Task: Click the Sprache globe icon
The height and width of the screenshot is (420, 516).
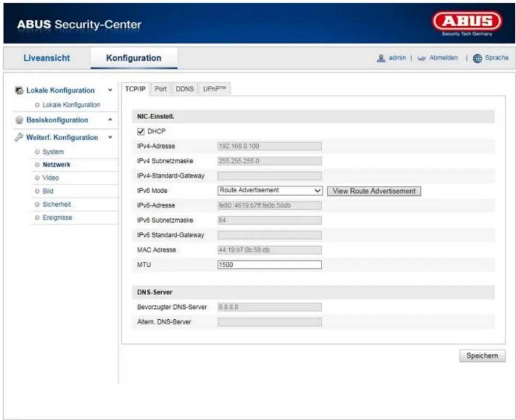Action: point(477,58)
